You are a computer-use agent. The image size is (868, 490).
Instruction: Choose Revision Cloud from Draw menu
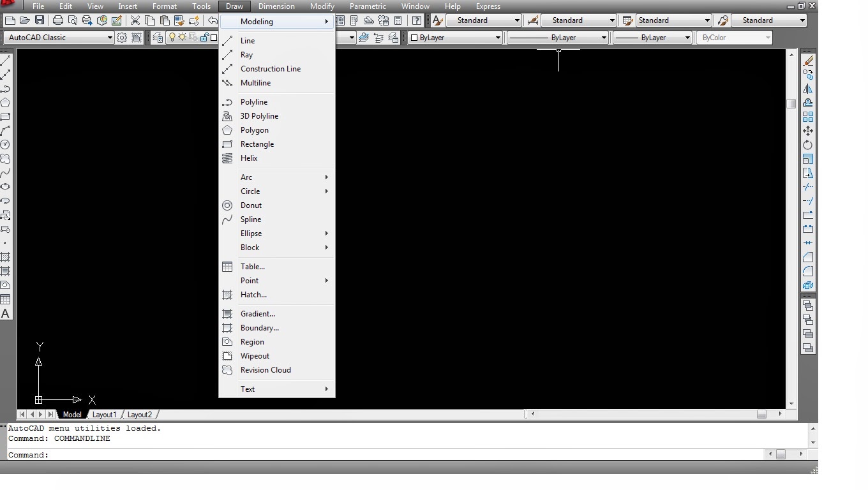[x=277, y=370]
